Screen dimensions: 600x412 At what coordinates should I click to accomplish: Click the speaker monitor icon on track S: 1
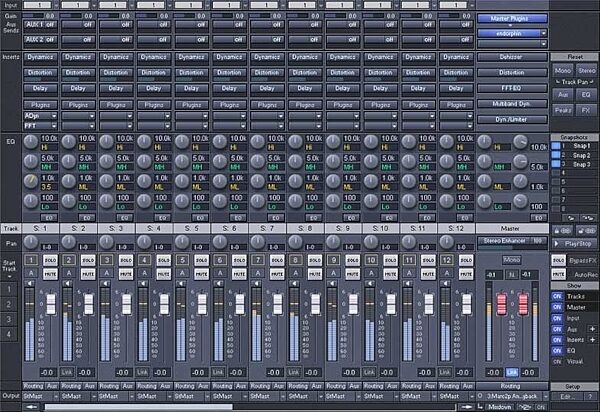click(29, 283)
